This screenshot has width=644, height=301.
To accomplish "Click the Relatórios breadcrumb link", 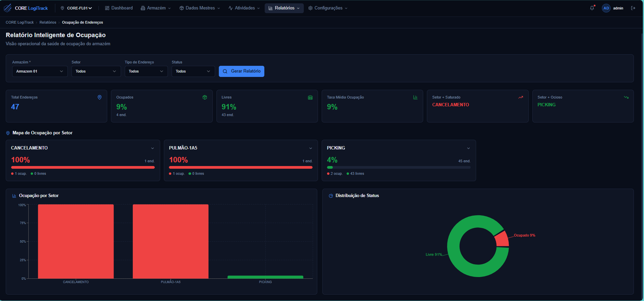I will click(48, 23).
